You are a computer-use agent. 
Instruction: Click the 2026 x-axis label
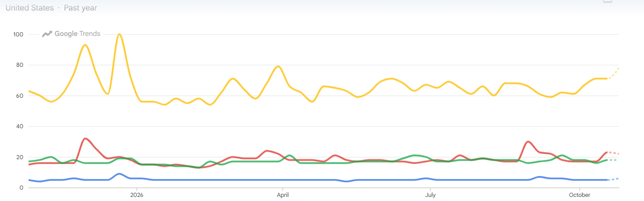coord(137,195)
